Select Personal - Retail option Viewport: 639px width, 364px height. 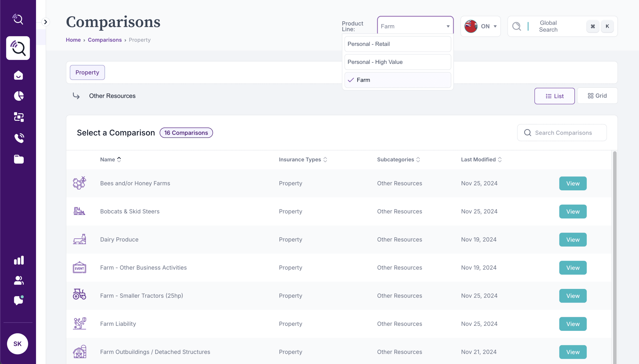coord(397,44)
